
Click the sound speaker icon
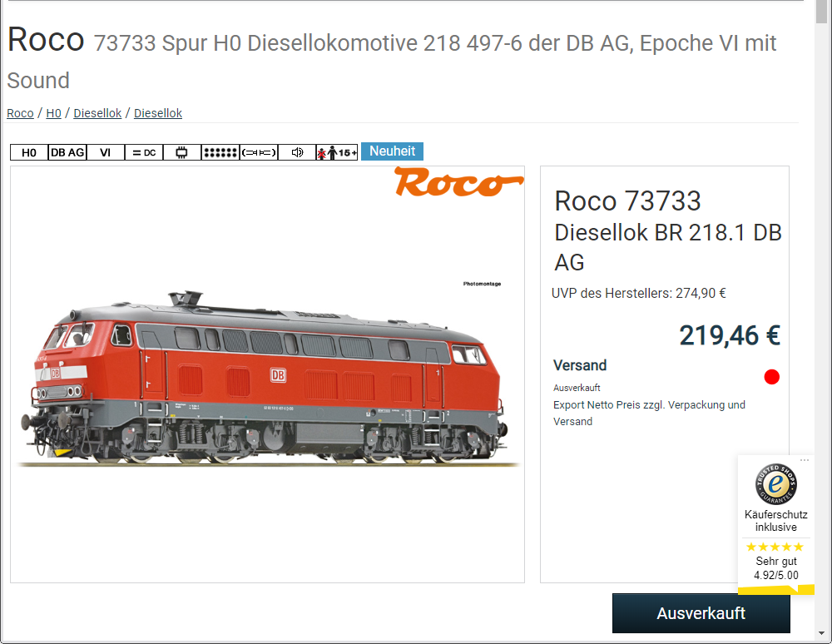pyautogui.click(x=297, y=153)
